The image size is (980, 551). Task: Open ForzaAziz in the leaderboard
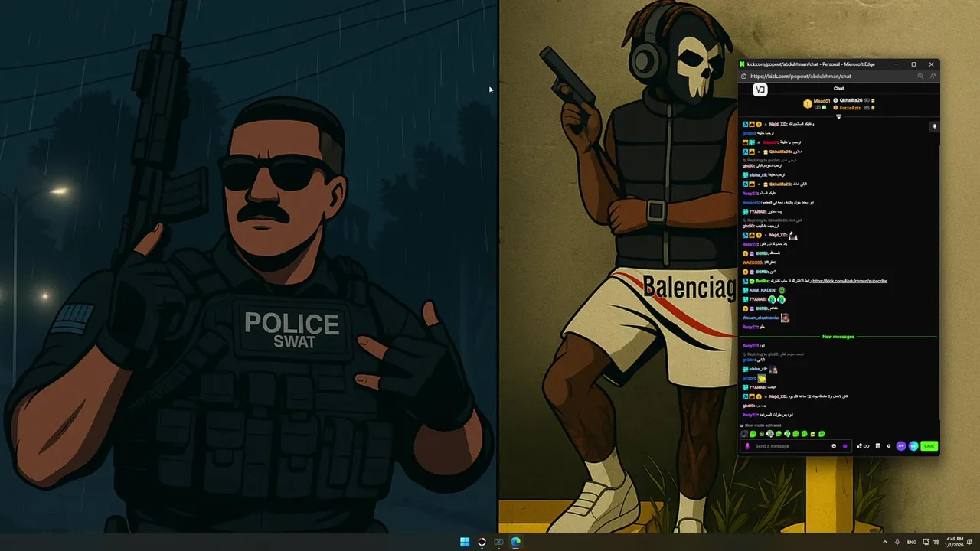pyautogui.click(x=850, y=108)
